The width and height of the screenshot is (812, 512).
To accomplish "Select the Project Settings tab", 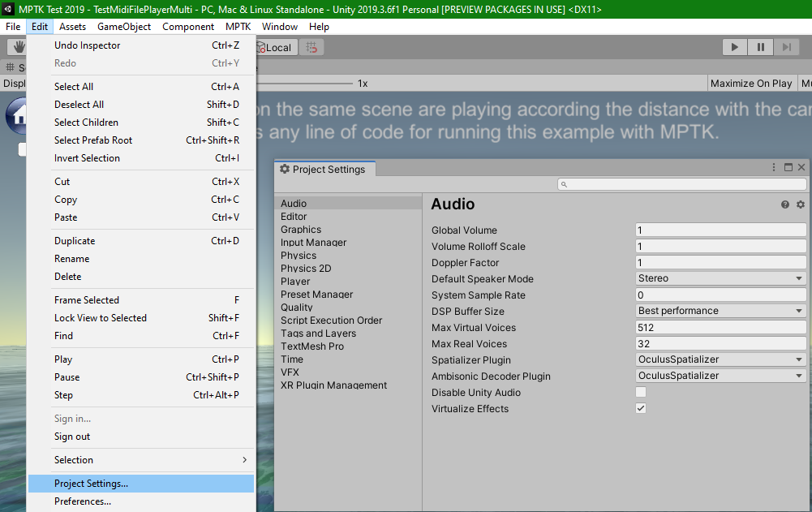I will [x=324, y=170].
